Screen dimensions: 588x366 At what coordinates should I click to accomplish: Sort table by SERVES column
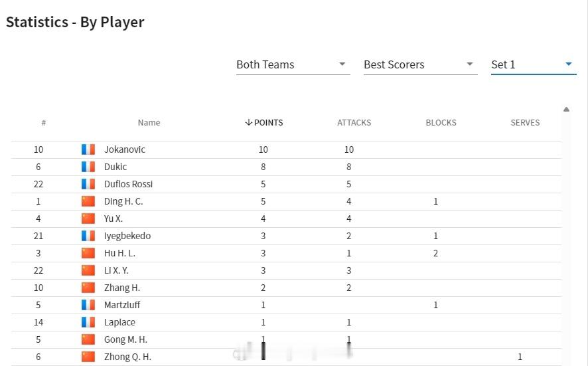pyautogui.click(x=525, y=123)
